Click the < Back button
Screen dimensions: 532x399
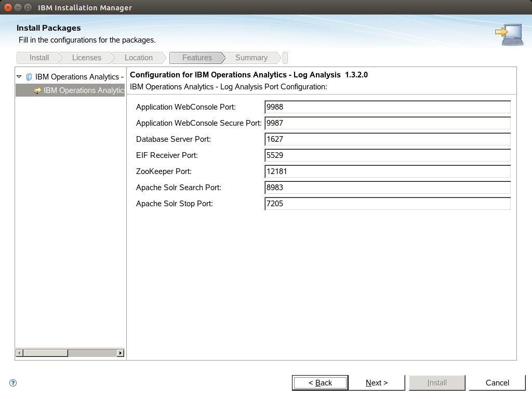click(320, 383)
